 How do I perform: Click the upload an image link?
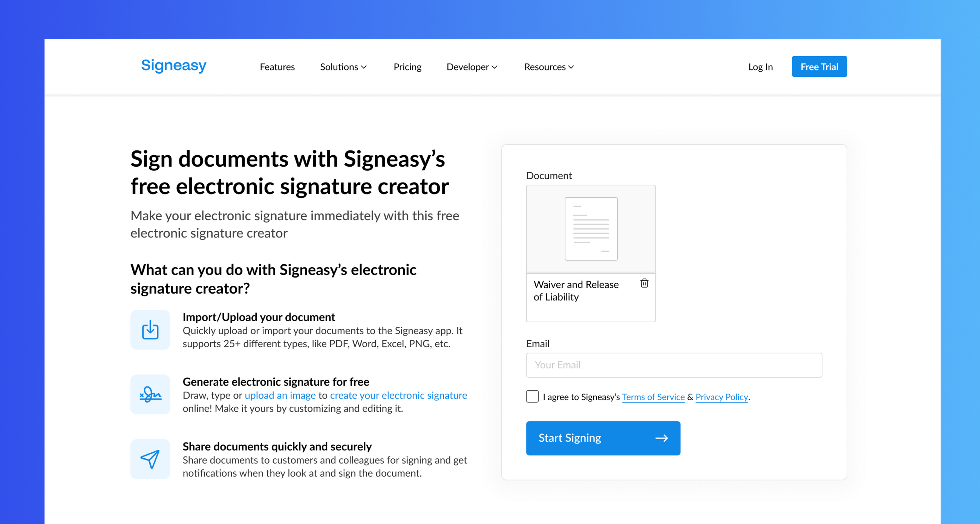(280, 395)
